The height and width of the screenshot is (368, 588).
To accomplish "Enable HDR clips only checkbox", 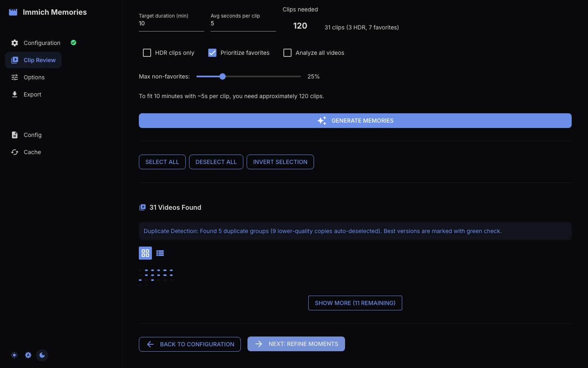I will point(147,53).
